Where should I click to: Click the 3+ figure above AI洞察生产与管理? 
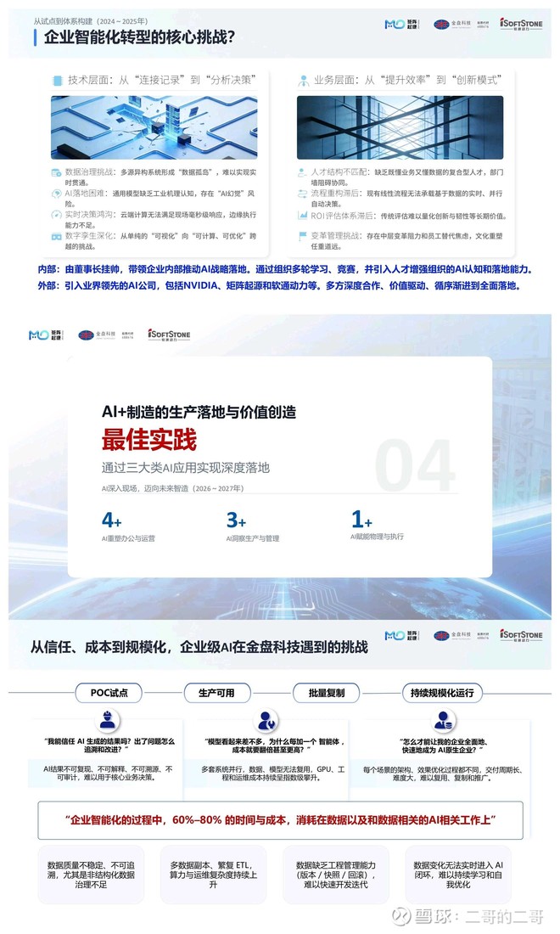tap(236, 520)
